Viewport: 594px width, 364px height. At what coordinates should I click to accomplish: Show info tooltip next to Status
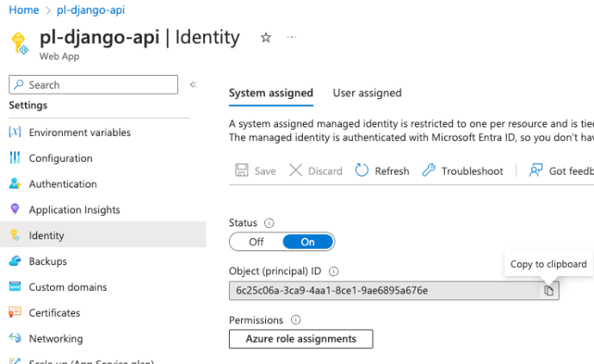point(269,223)
